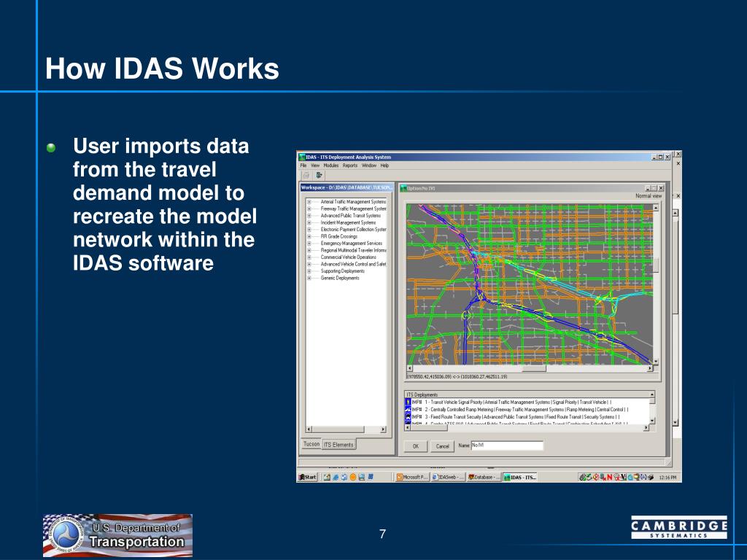Screen dimensions: 747x560
Task: Click the first system tray icon
Action: coord(581,477)
